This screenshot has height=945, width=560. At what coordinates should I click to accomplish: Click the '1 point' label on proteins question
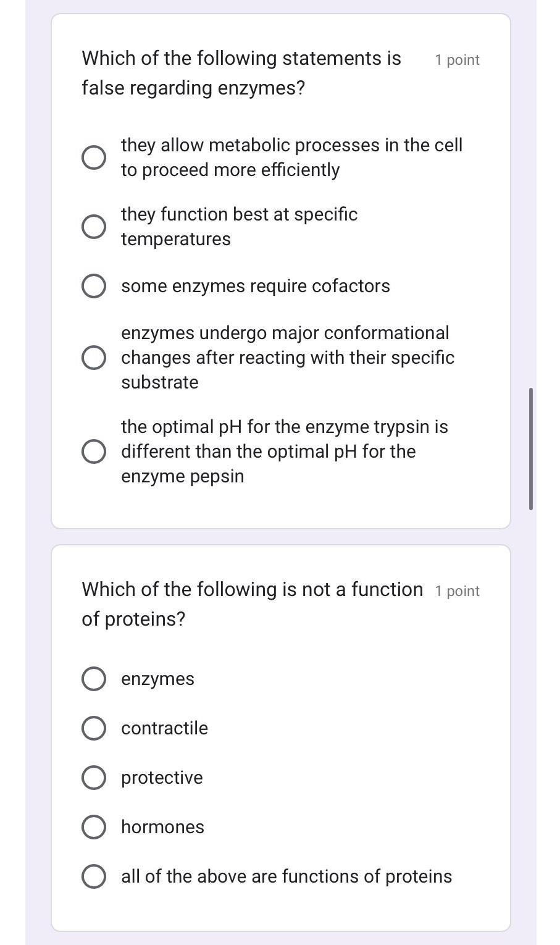click(x=457, y=591)
